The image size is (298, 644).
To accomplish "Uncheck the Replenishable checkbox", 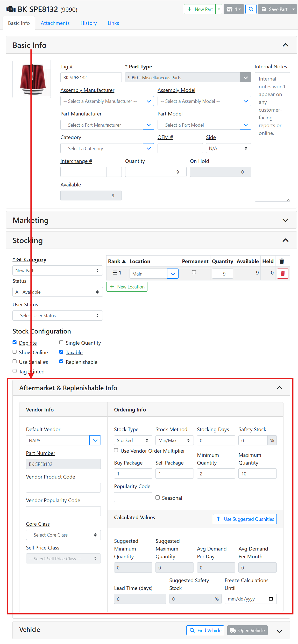I will tap(61, 361).
